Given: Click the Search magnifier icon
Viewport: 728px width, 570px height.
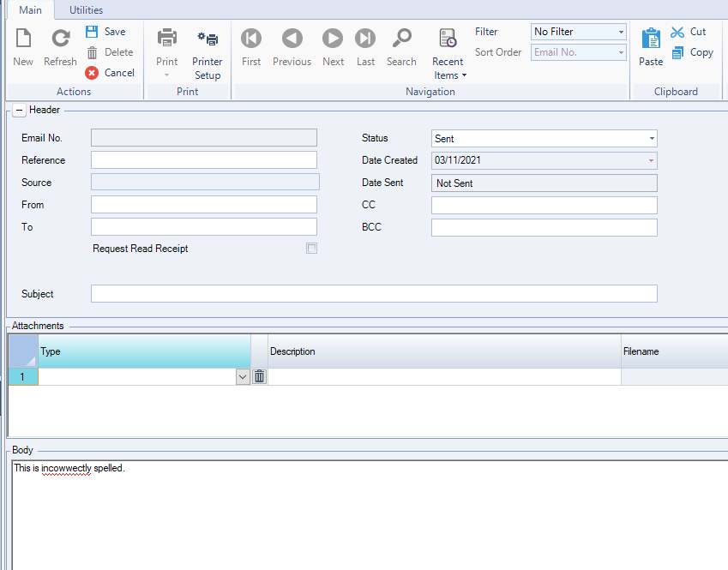Looking at the screenshot, I should (401, 39).
